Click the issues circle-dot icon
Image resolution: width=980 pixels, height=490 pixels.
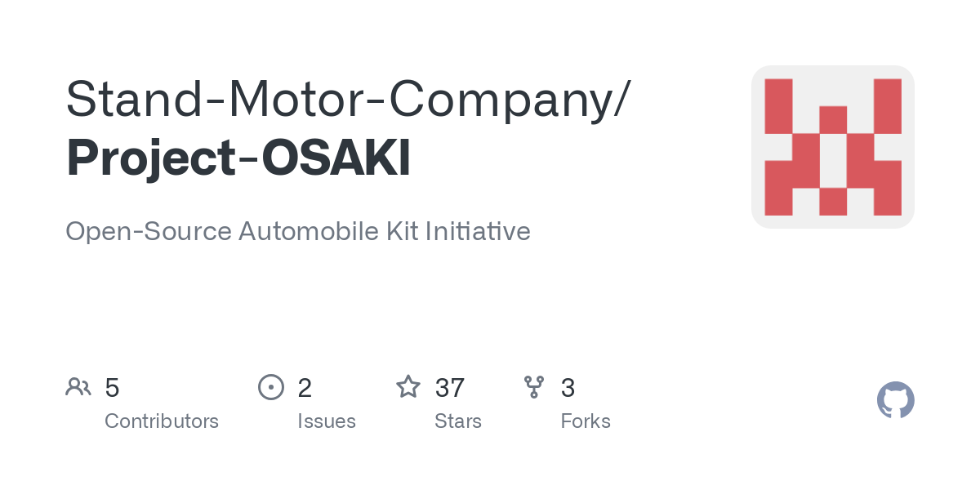(271, 387)
